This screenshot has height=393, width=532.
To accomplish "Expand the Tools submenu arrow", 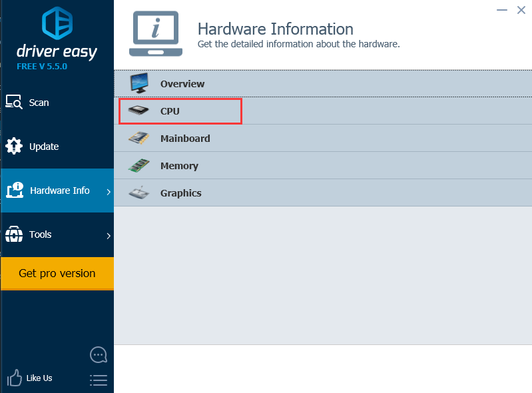I will 109,236.
